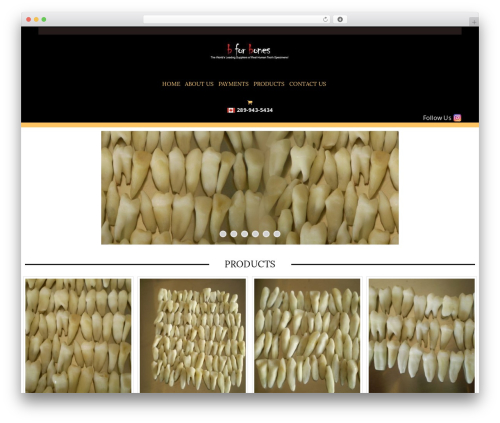Image resolution: width=500 pixels, height=423 pixels.
Task: Select the first slider dot
Action: pyautogui.click(x=223, y=234)
